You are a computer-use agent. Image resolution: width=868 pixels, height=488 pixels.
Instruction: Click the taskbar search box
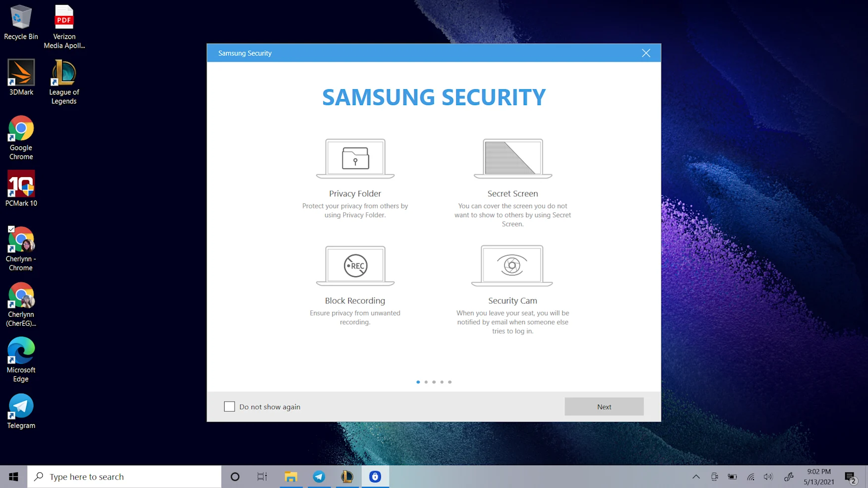(x=124, y=477)
